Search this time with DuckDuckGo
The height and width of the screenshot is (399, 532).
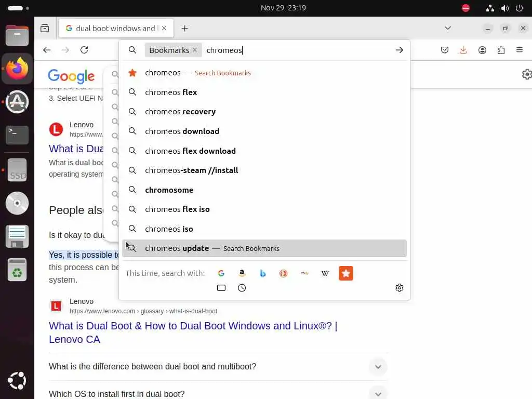[283, 273]
